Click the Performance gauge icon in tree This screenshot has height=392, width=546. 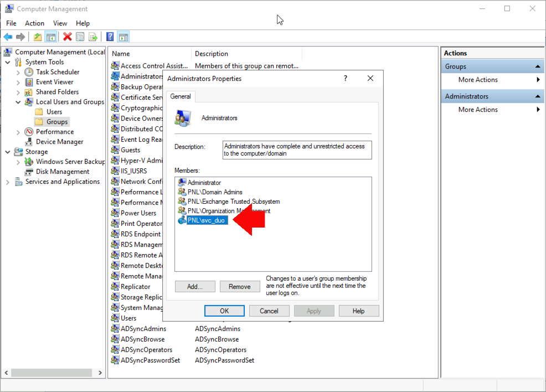tap(29, 132)
